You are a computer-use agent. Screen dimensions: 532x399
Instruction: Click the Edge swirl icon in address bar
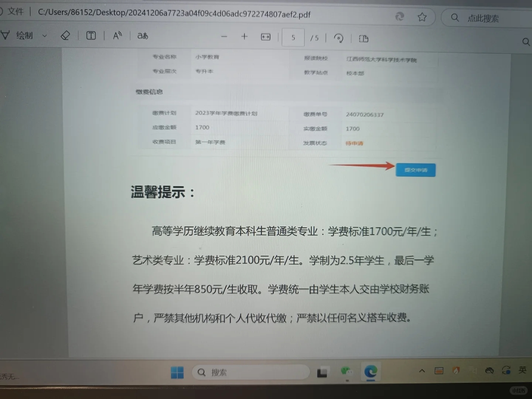point(399,16)
